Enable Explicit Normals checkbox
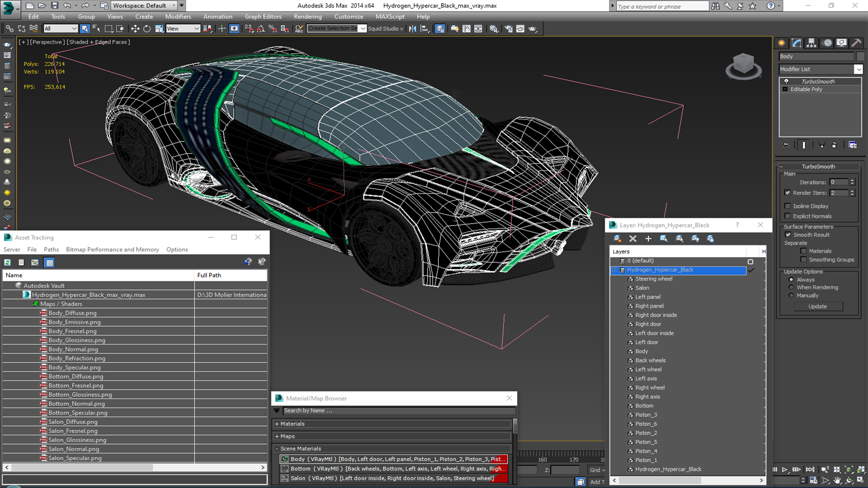The height and width of the screenshot is (488, 868). pos(788,216)
